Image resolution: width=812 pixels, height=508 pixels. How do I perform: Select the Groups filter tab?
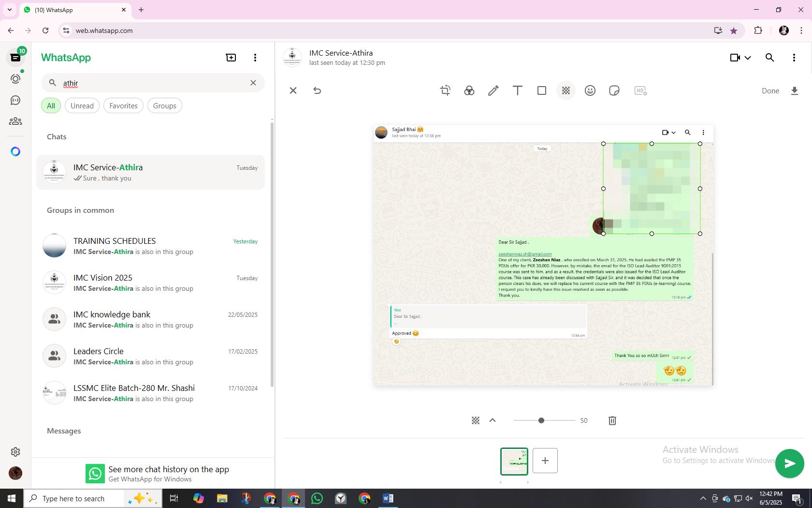[165, 106]
